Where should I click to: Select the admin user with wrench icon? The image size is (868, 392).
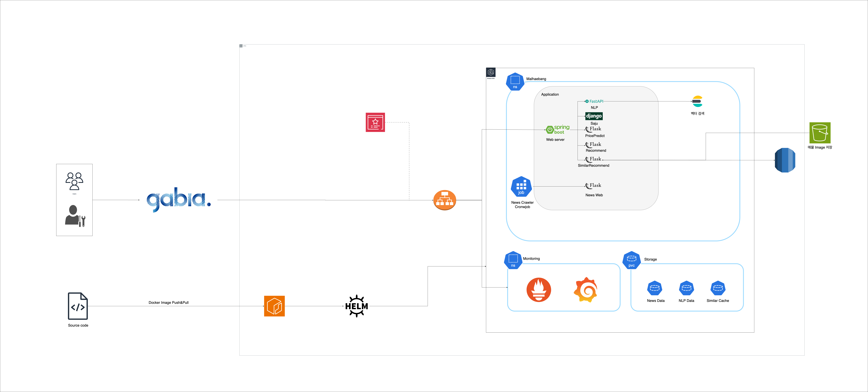click(x=75, y=216)
